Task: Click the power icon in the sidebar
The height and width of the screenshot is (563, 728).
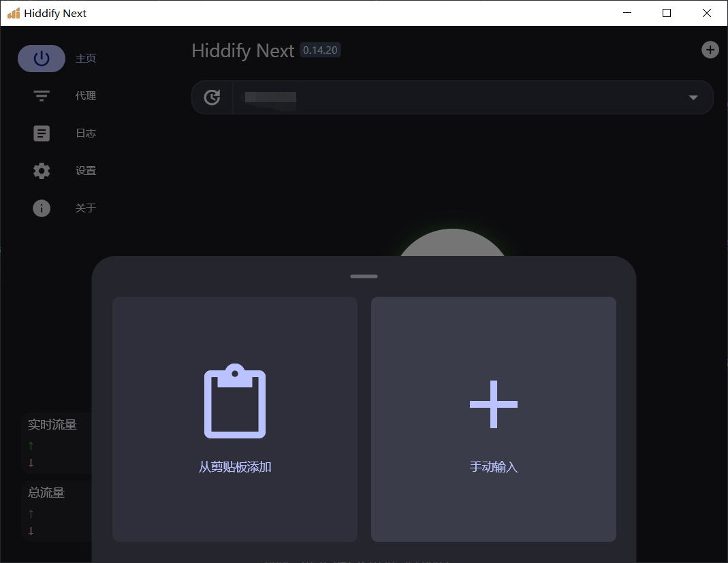Action: tap(42, 59)
